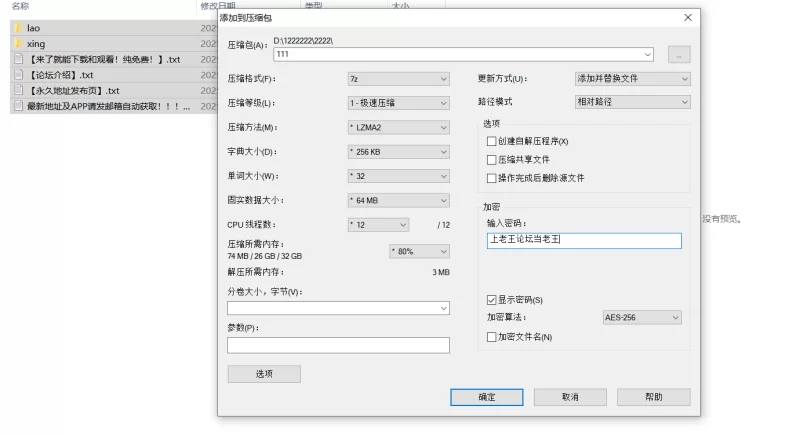The image size is (800, 435).
Task: Open the 压缩方法 LZMA2 dropdown
Action: tap(398, 127)
